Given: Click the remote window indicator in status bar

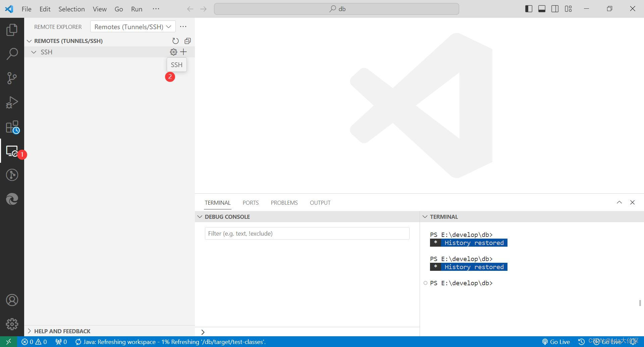Looking at the screenshot, I should pos(9,342).
